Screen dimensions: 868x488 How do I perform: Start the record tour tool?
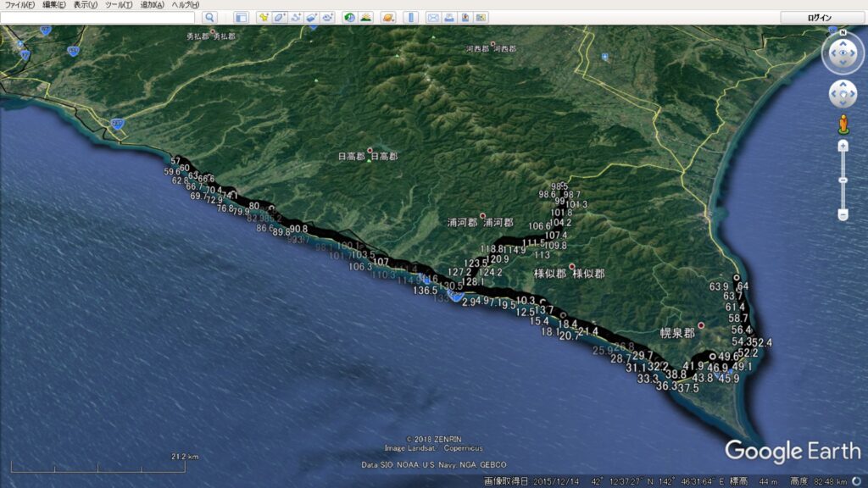(x=327, y=17)
